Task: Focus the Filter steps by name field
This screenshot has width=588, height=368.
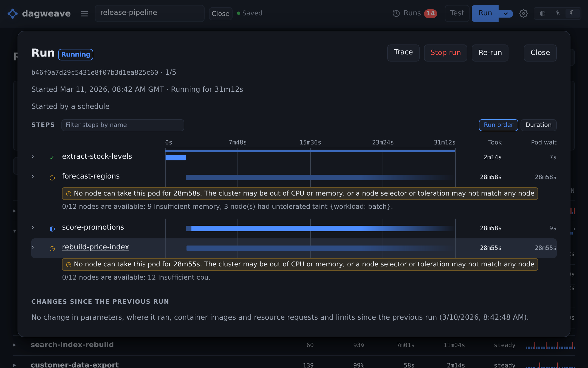Action: click(123, 125)
